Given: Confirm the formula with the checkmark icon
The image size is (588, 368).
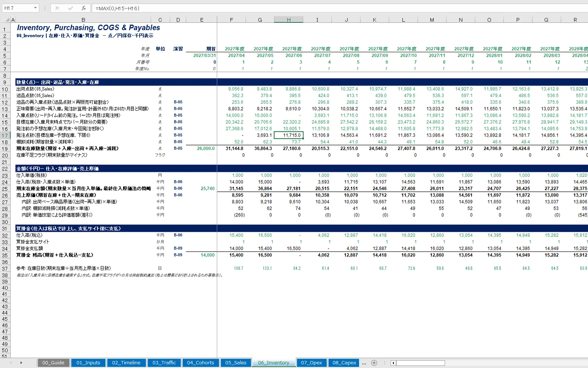Looking at the screenshot, I should click(x=71, y=8).
